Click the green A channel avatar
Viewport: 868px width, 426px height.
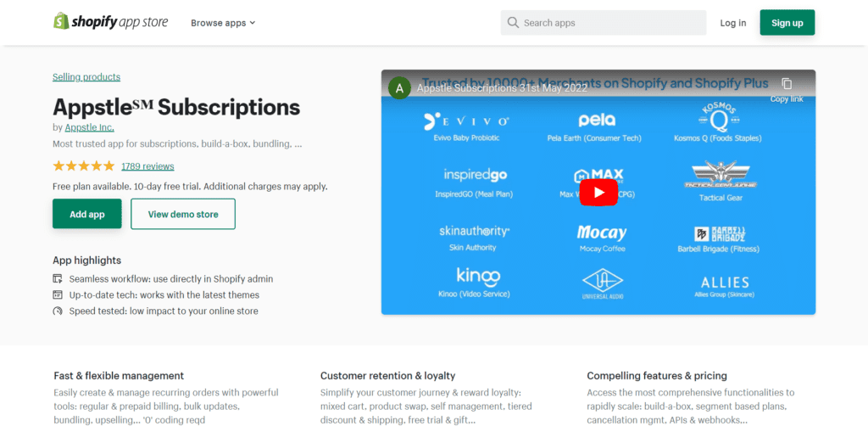[x=400, y=88]
